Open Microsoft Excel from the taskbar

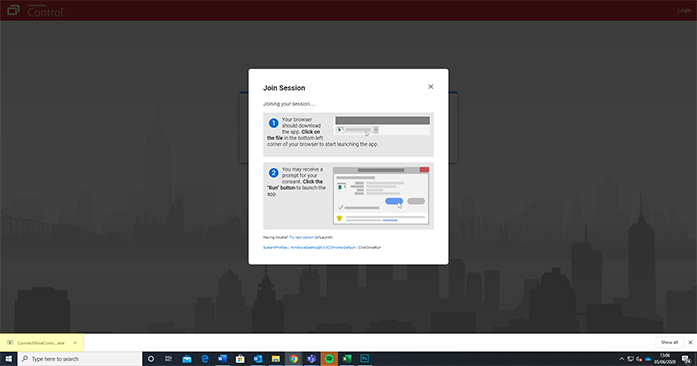click(x=347, y=359)
